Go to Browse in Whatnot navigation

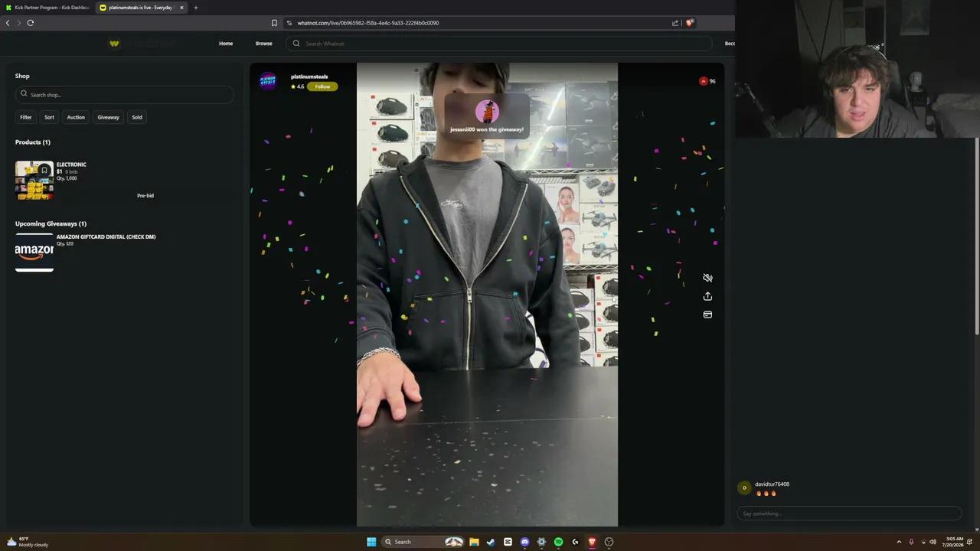(264, 44)
